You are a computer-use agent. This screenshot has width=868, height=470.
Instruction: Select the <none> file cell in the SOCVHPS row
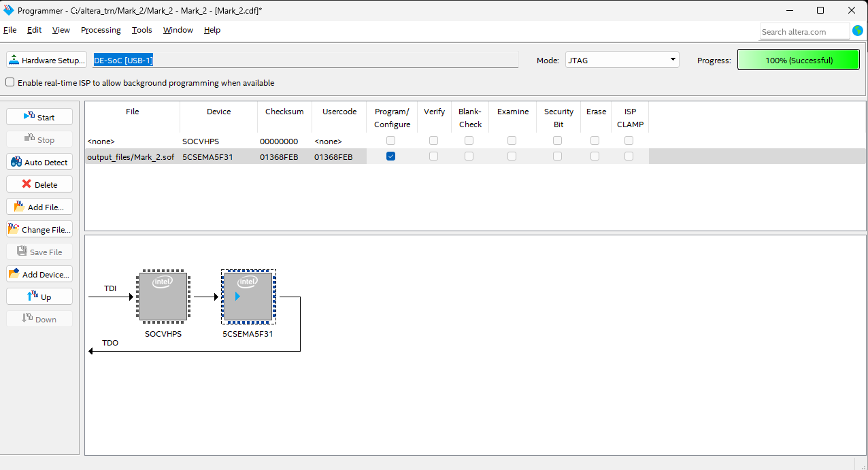133,141
